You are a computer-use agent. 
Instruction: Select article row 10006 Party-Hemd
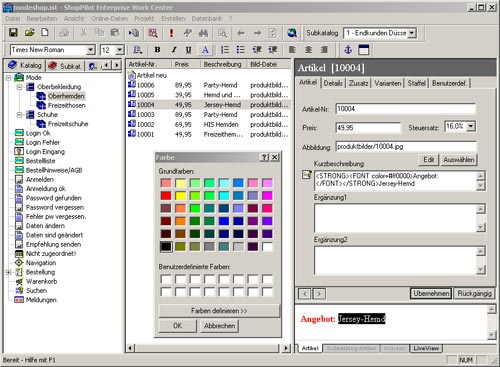[208, 85]
